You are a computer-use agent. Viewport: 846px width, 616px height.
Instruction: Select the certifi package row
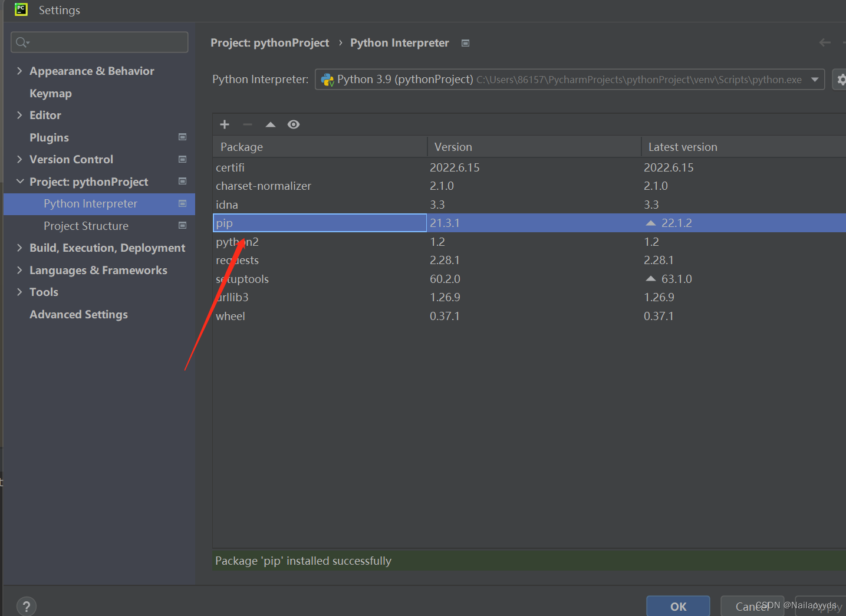(529, 167)
